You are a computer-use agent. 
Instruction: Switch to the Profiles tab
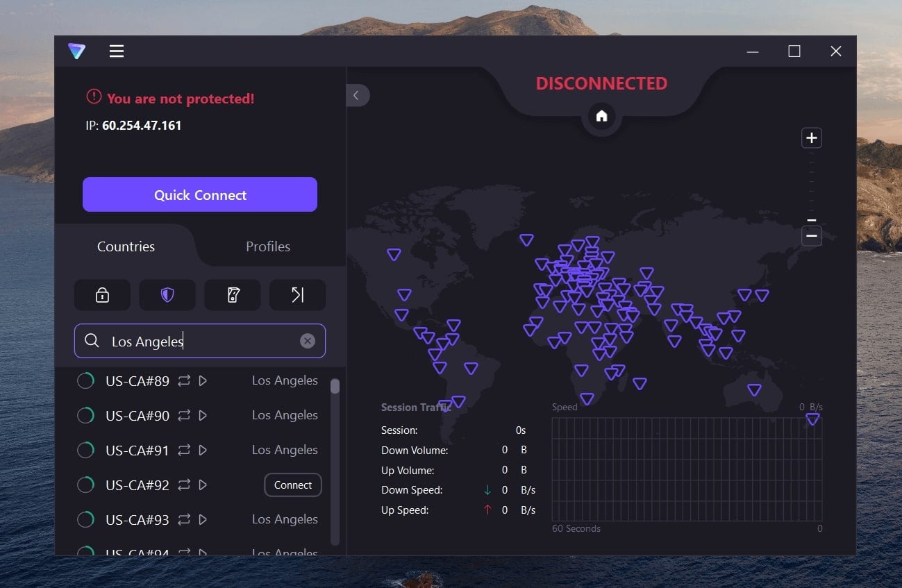[267, 246]
